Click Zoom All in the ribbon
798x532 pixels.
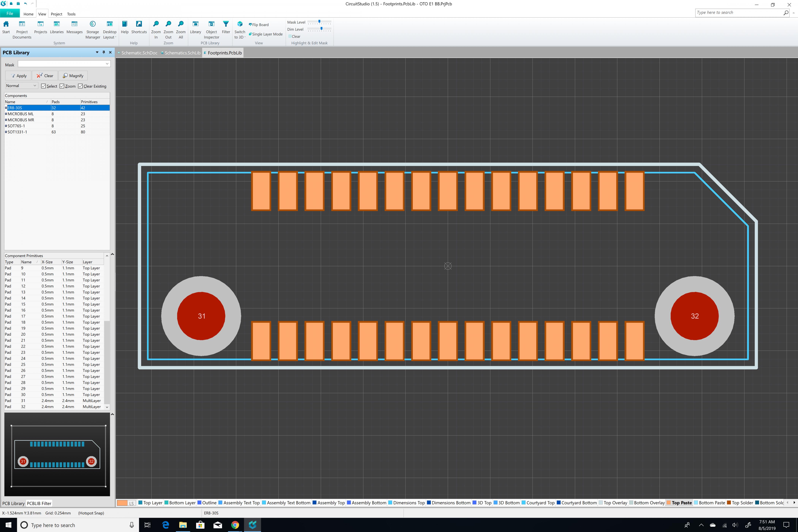click(x=181, y=30)
